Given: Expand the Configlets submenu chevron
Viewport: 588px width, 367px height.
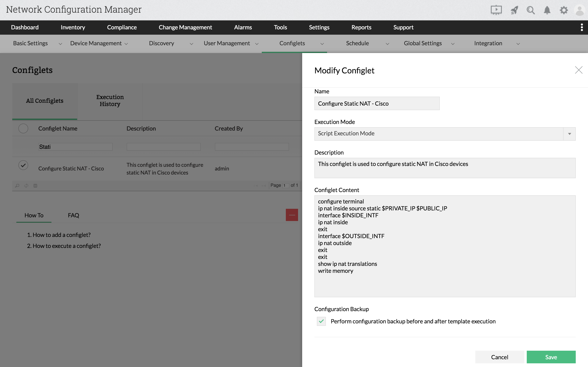Looking at the screenshot, I should pos(322,44).
